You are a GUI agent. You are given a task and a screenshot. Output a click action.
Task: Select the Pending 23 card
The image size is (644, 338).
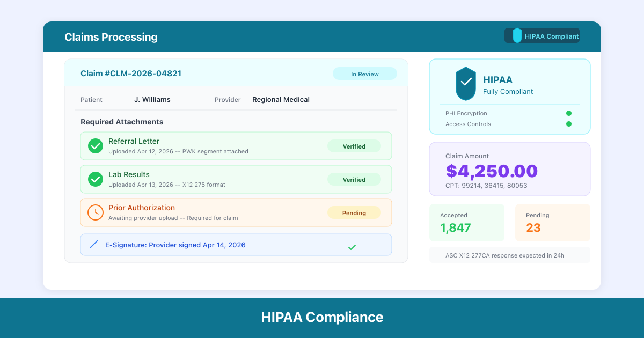click(x=552, y=222)
